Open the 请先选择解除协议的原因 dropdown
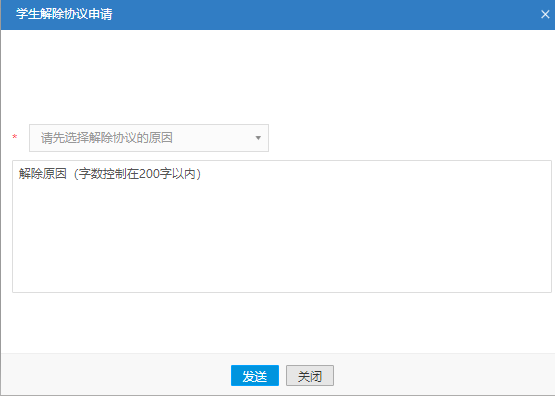Image resolution: width=555 pixels, height=396 pixels. [x=149, y=138]
